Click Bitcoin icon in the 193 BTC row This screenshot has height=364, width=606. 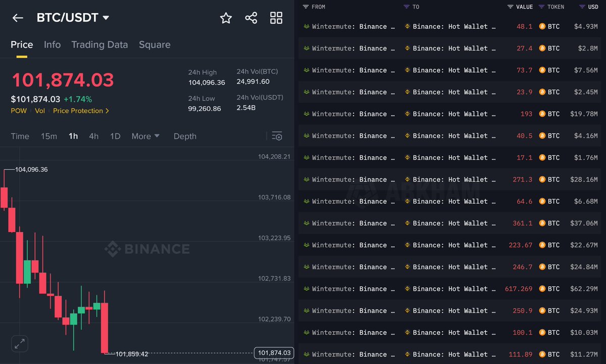[x=542, y=114]
